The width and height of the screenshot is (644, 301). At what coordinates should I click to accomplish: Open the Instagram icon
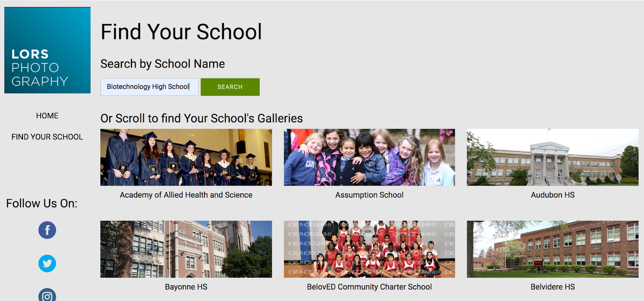tap(47, 295)
